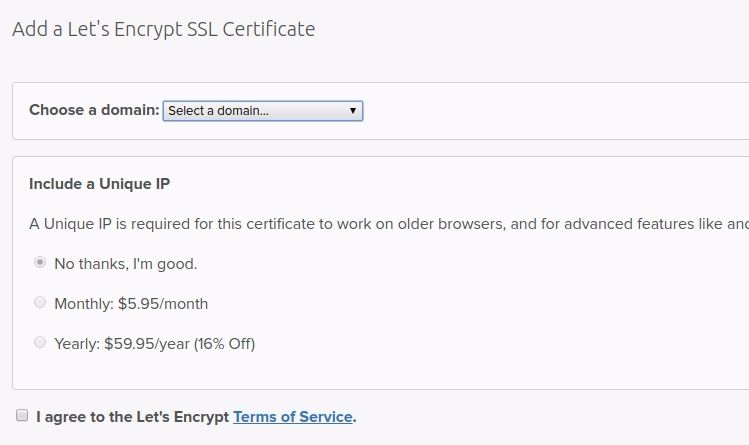Check the agree to Let's Encrypt terms checkbox

tap(22, 415)
